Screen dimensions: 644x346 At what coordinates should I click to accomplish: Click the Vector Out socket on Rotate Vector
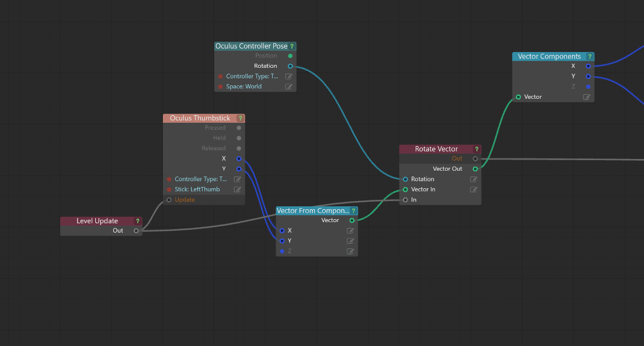point(476,168)
